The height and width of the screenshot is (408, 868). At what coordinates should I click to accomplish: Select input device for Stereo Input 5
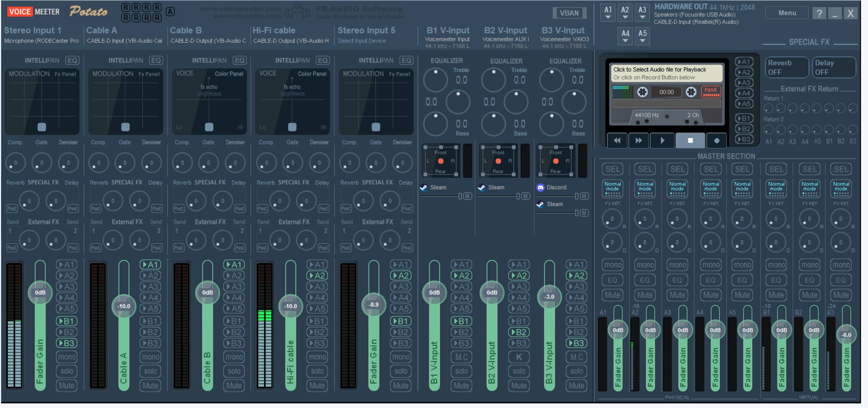click(x=362, y=41)
